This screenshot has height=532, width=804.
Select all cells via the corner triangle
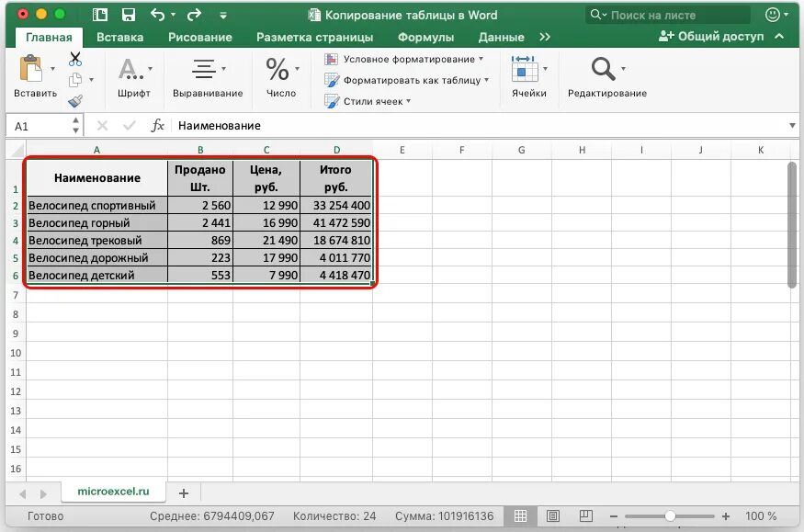click(18, 150)
